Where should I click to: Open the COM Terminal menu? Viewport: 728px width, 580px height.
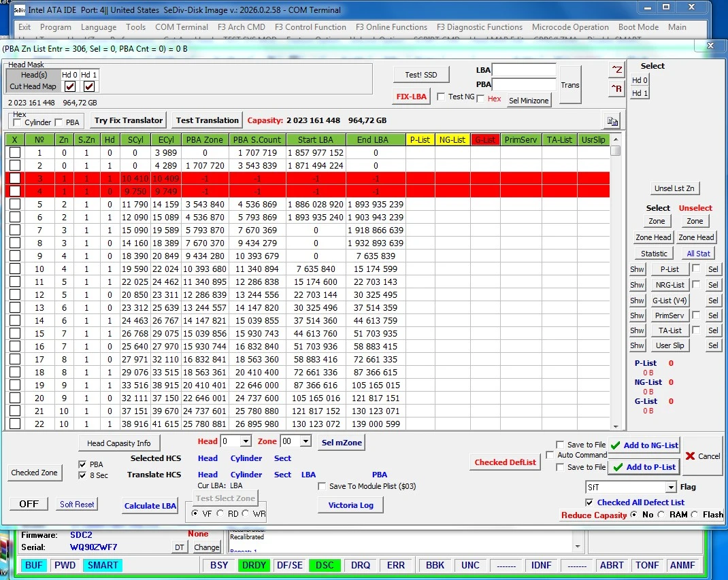pyautogui.click(x=182, y=27)
